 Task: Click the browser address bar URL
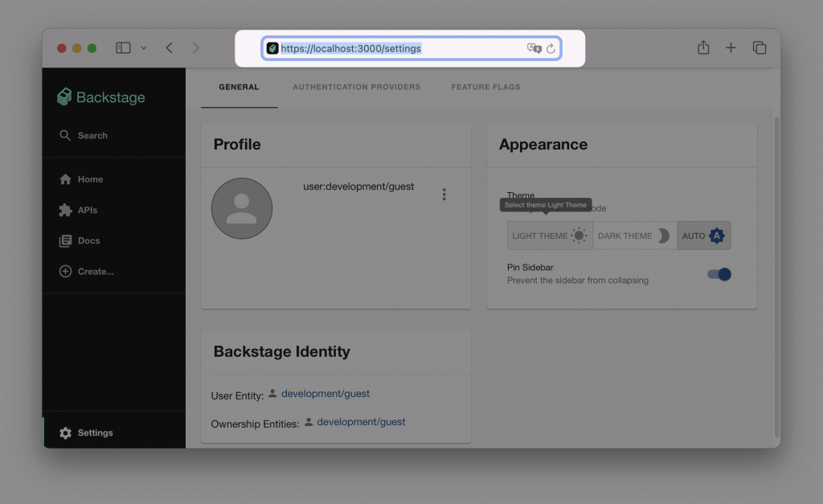coord(350,48)
